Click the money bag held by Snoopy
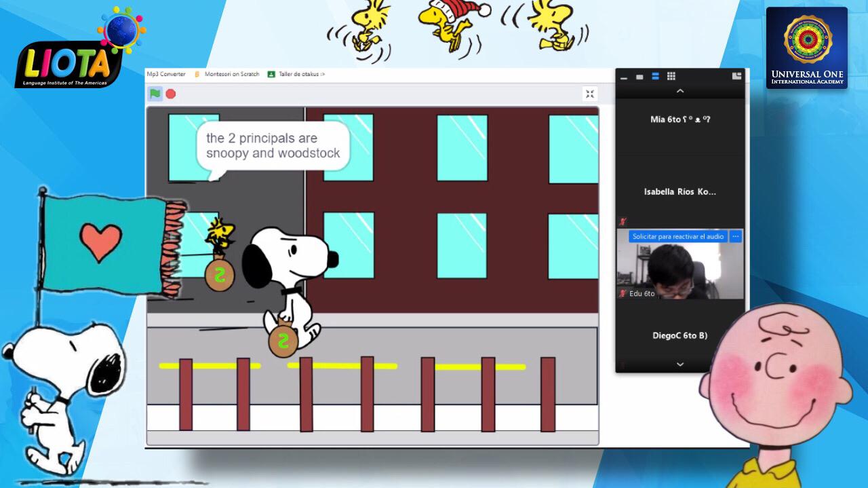The width and height of the screenshot is (868, 488). [x=283, y=339]
